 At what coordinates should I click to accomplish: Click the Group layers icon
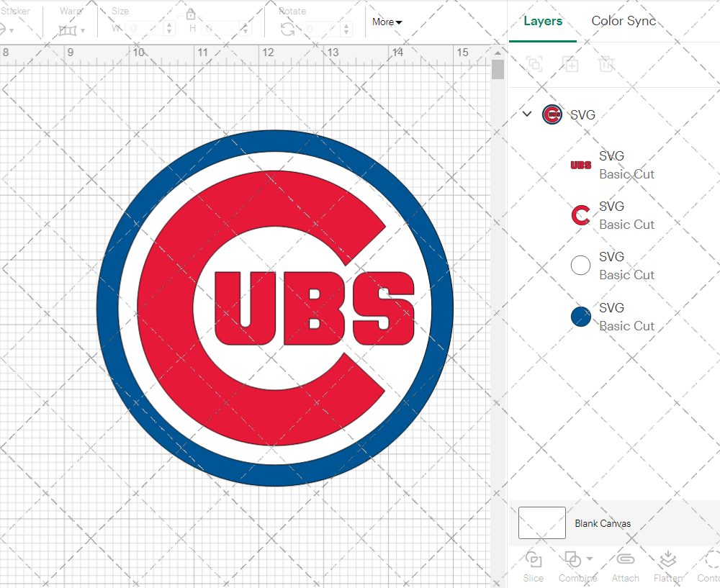[534, 64]
